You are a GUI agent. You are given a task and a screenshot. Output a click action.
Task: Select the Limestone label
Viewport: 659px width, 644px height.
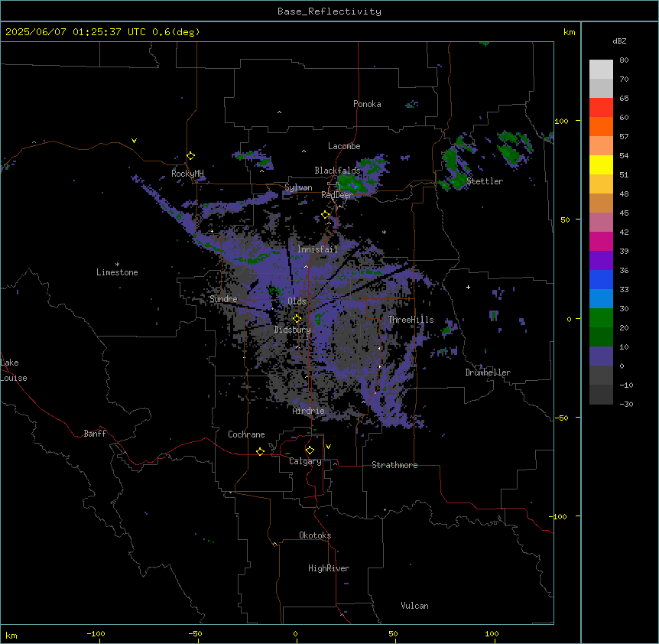click(x=117, y=272)
